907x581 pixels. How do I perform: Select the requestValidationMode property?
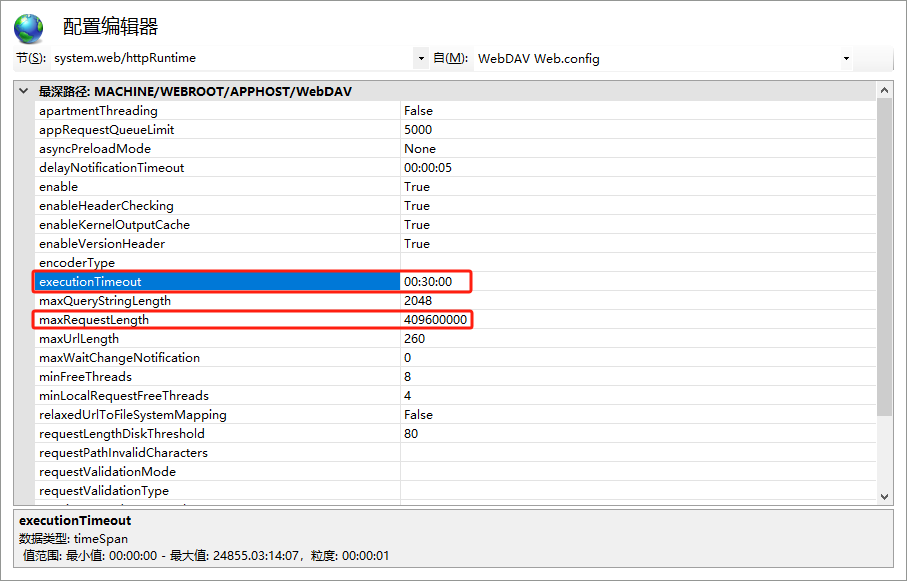pyautogui.click(x=107, y=472)
